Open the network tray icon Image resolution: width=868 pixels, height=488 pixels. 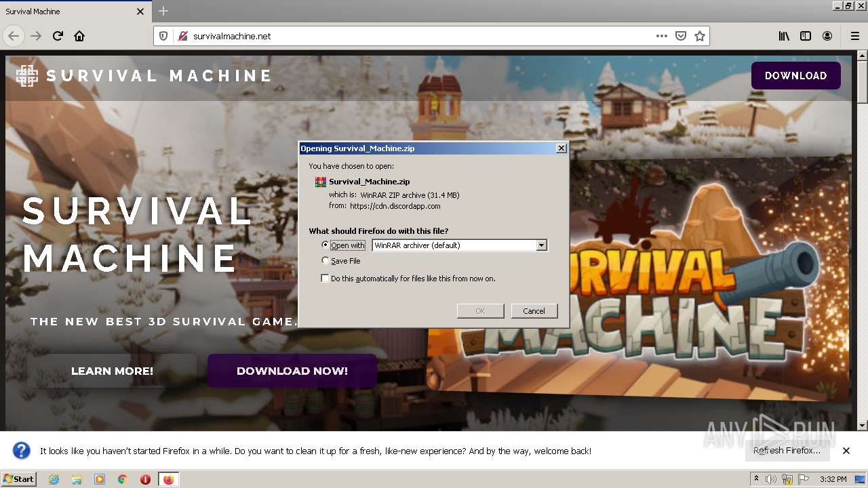tap(787, 479)
